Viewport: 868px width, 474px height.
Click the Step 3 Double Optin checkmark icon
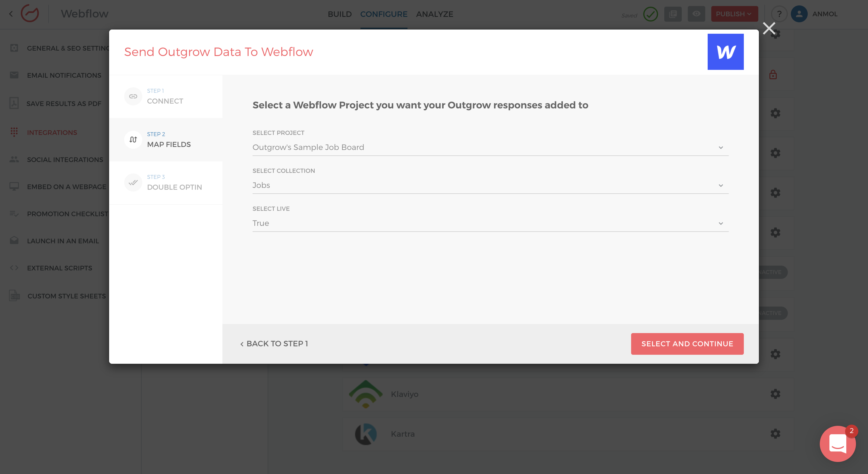tap(133, 182)
